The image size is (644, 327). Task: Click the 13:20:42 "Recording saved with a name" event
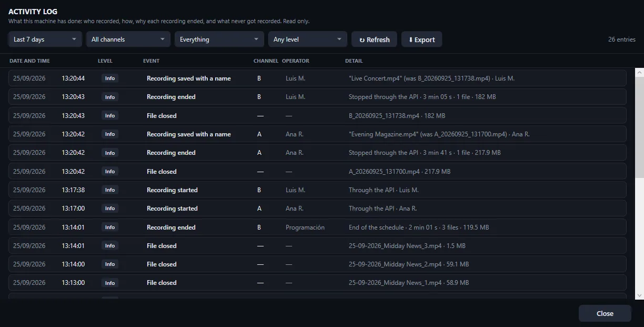click(x=189, y=134)
